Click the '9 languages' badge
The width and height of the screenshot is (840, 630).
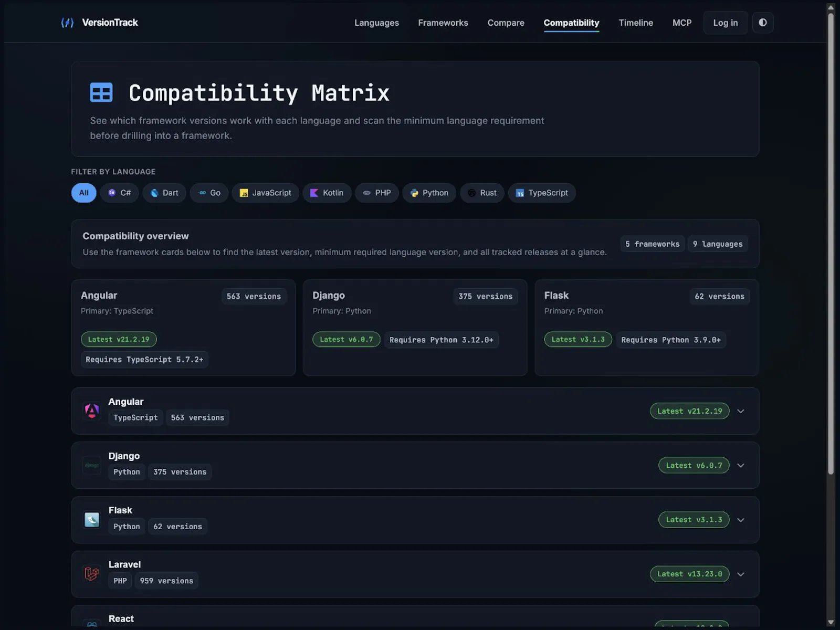pyautogui.click(x=718, y=244)
